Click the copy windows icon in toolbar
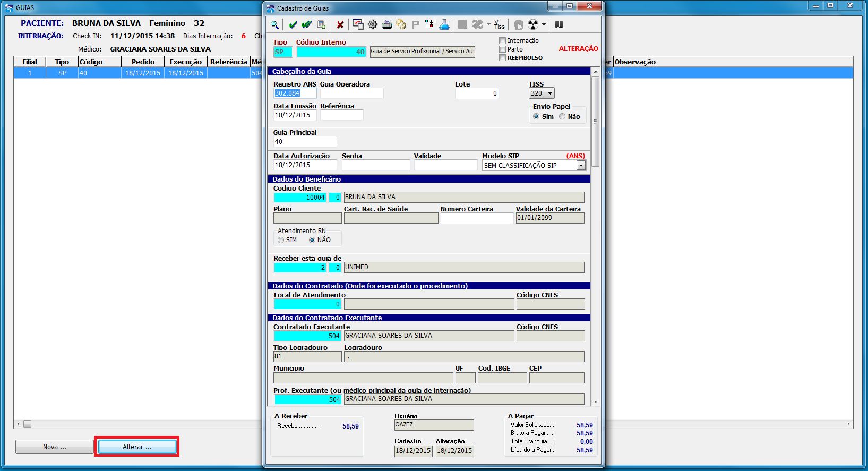Viewport: 868px width, 471px height. click(x=358, y=24)
